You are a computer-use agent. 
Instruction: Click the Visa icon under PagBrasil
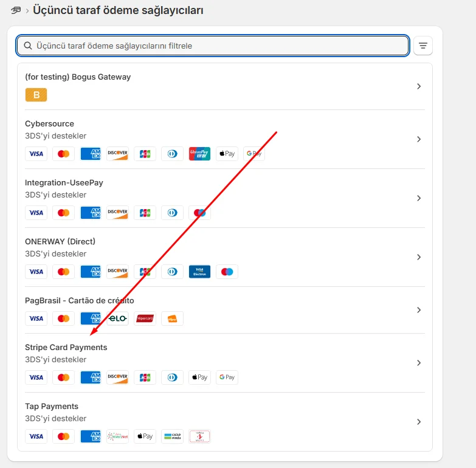coord(36,318)
